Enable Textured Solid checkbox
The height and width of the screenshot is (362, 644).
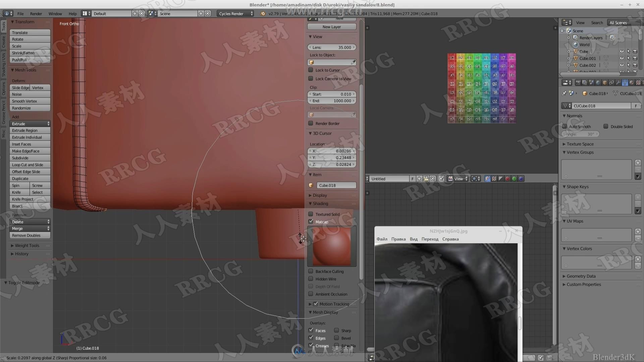pyautogui.click(x=311, y=214)
